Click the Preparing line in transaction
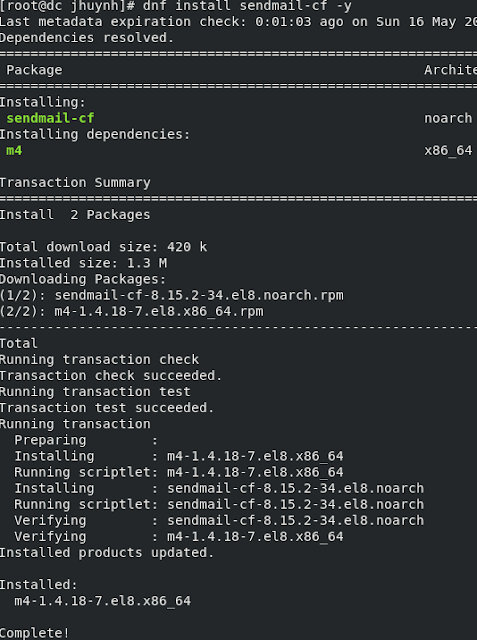Image resolution: width=477 pixels, height=640 pixels. 86,440
